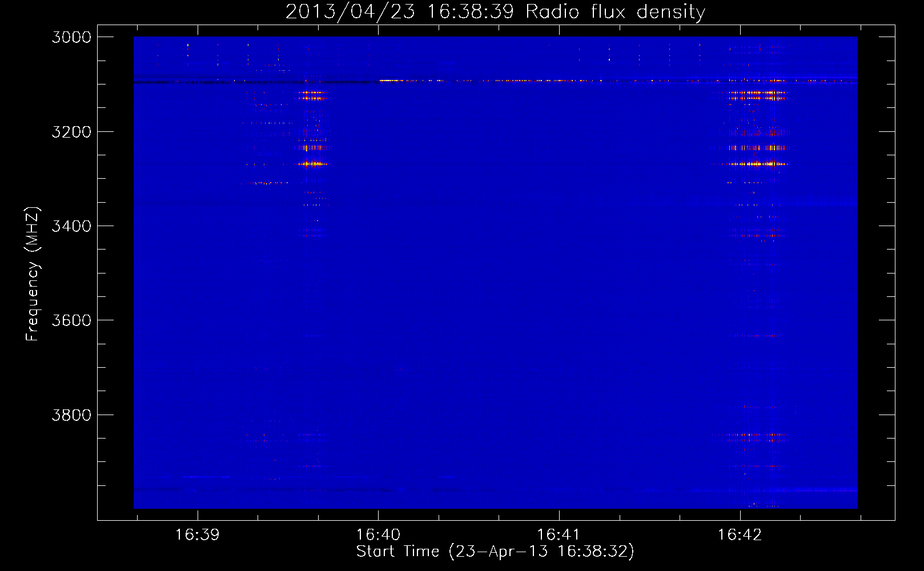Image resolution: width=924 pixels, height=571 pixels.
Task: Click the 'Frequency (MHZ)' y-axis label
Action: pos(33,274)
